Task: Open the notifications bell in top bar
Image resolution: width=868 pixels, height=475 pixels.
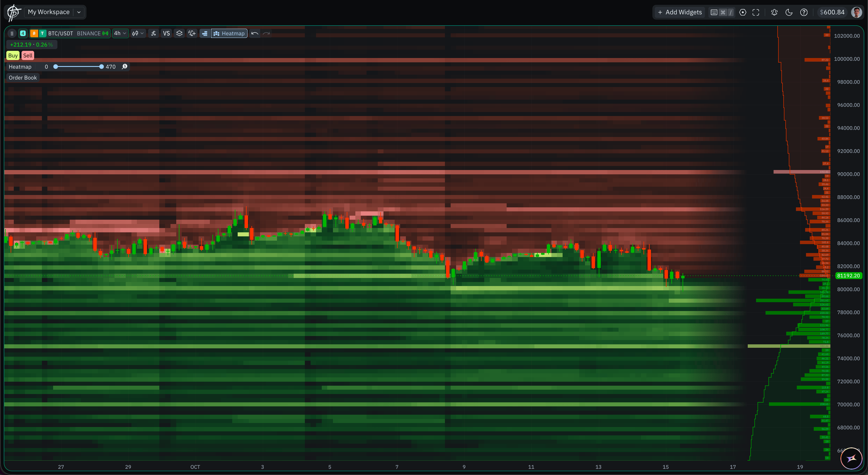Action: [x=774, y=12]
